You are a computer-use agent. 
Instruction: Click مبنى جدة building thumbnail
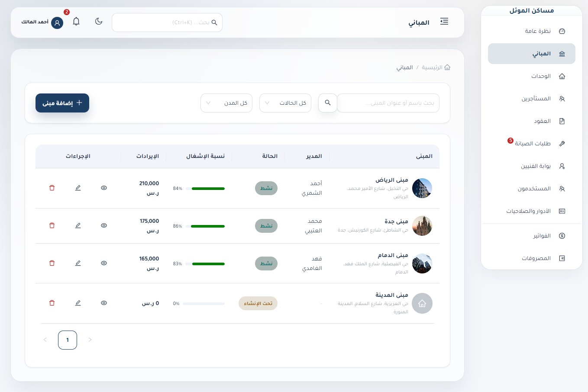click(x=422, y=226)
